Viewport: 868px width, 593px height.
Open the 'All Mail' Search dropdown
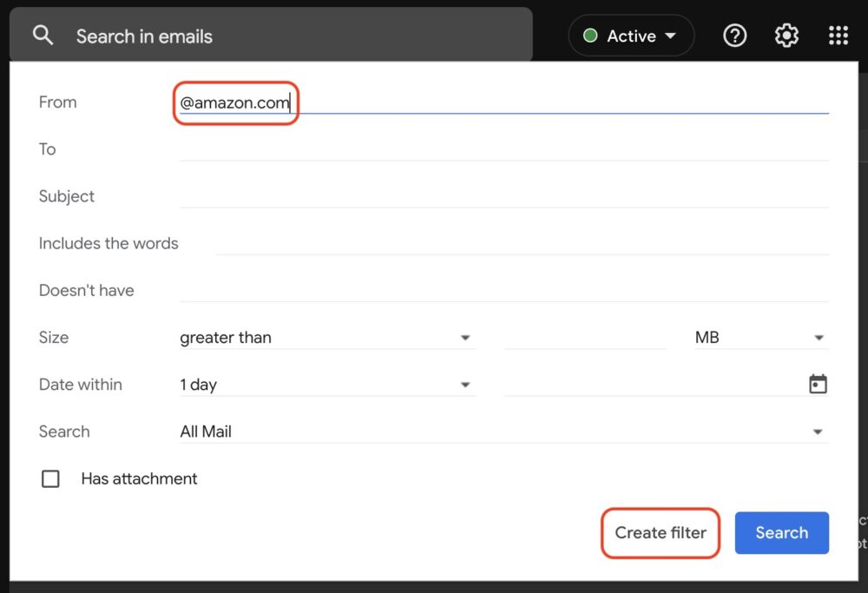[x=503, y=431]
